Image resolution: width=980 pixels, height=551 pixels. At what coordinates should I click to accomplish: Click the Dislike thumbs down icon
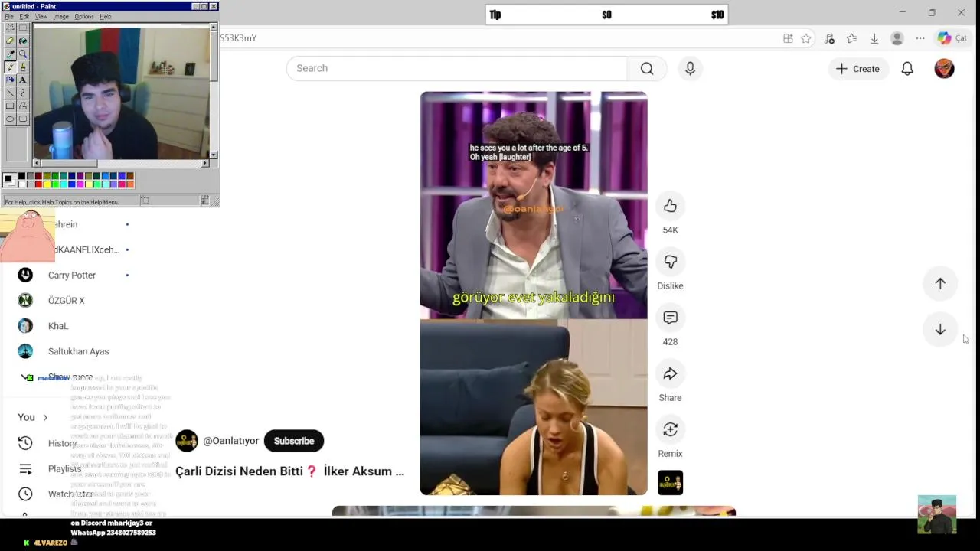670,262
